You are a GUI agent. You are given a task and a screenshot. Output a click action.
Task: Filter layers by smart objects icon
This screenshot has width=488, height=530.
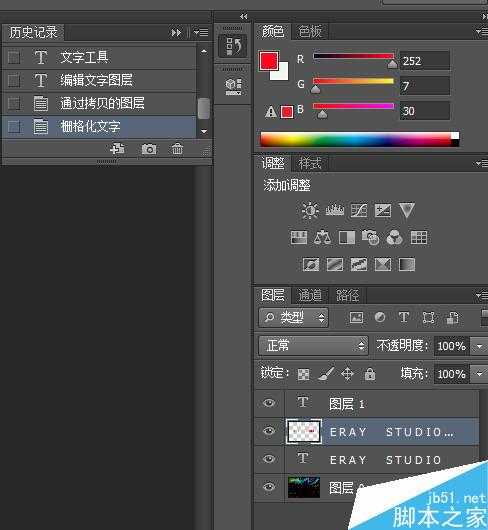452,317
